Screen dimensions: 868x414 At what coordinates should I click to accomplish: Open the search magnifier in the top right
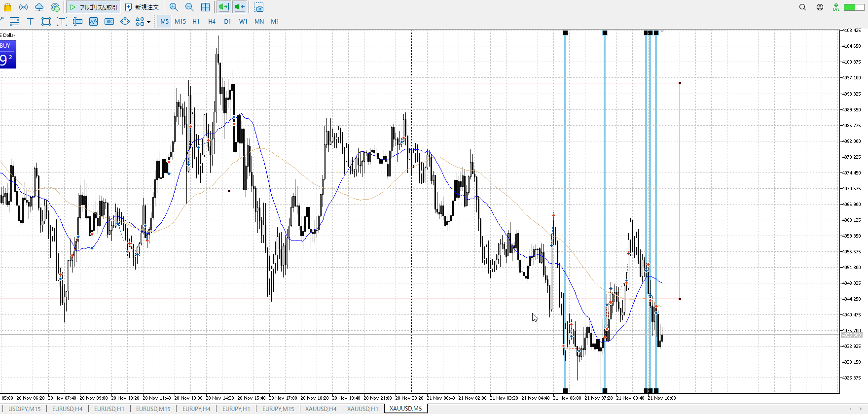(x=802, y=7)
